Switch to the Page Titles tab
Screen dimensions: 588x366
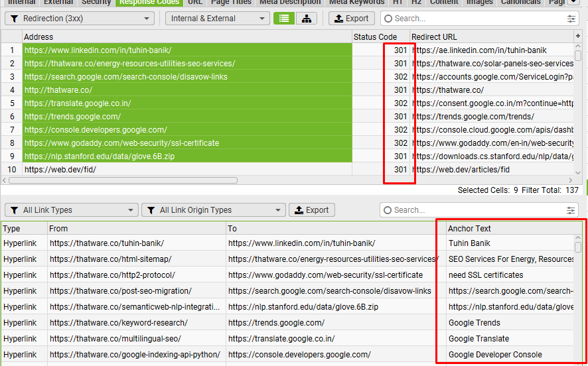(x=231, y=2)
